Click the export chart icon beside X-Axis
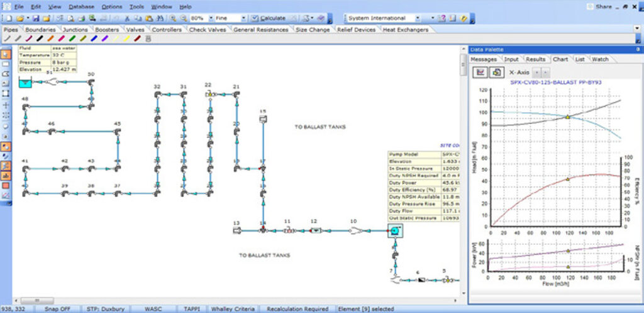Image resolution: width=644 pixels, height=313 pixels. (496, 72)
